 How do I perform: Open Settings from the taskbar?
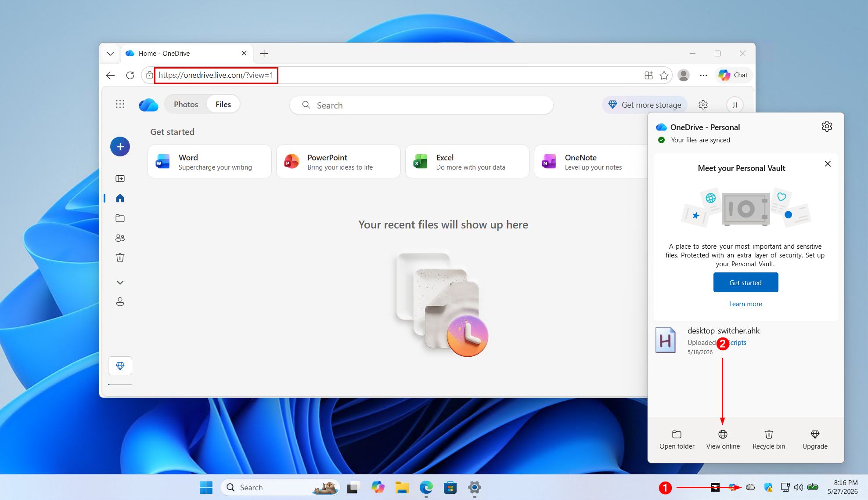(x=474, y=487)
